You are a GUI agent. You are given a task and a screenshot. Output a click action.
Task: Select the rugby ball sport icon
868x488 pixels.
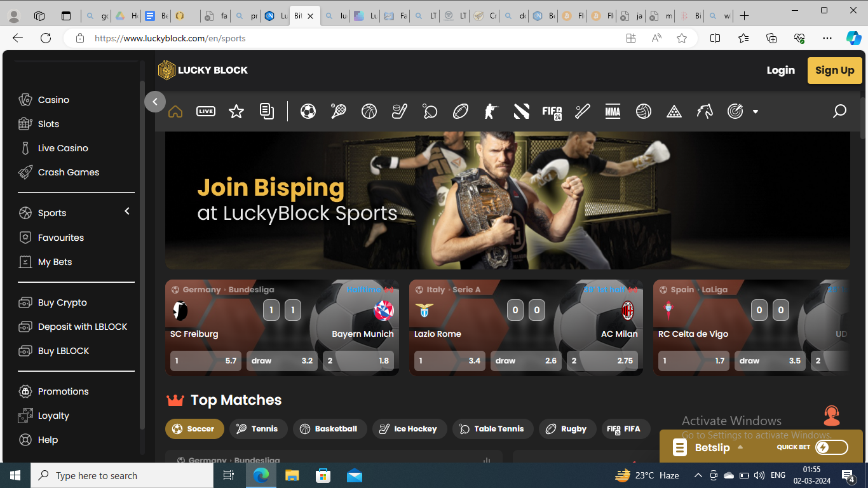pyautogui.click(x=461, y=111)
